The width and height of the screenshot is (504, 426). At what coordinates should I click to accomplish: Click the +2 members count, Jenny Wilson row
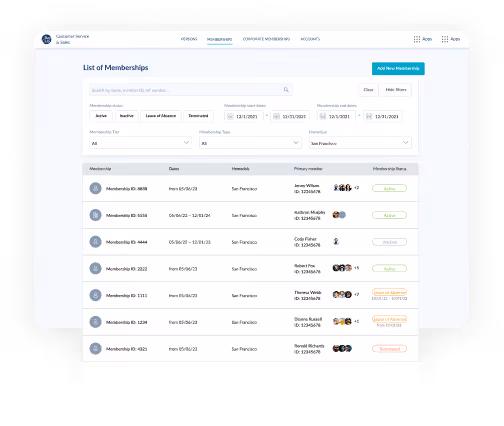[357, 188]
